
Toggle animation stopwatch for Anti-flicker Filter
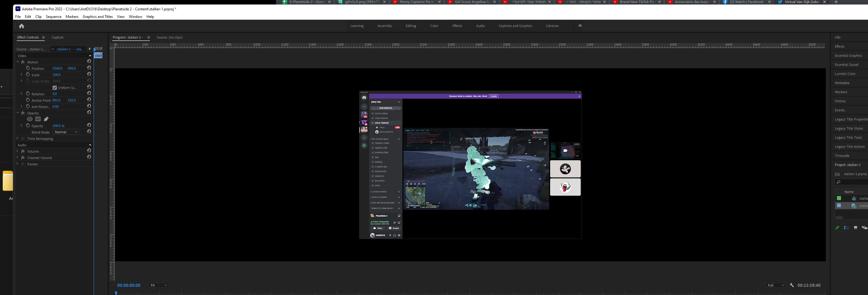[28, 107]
